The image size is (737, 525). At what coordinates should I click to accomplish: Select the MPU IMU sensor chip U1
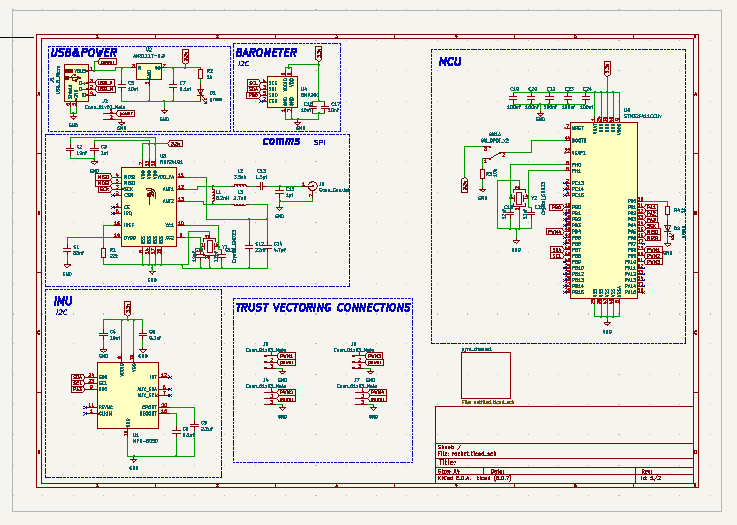(128, 395)
